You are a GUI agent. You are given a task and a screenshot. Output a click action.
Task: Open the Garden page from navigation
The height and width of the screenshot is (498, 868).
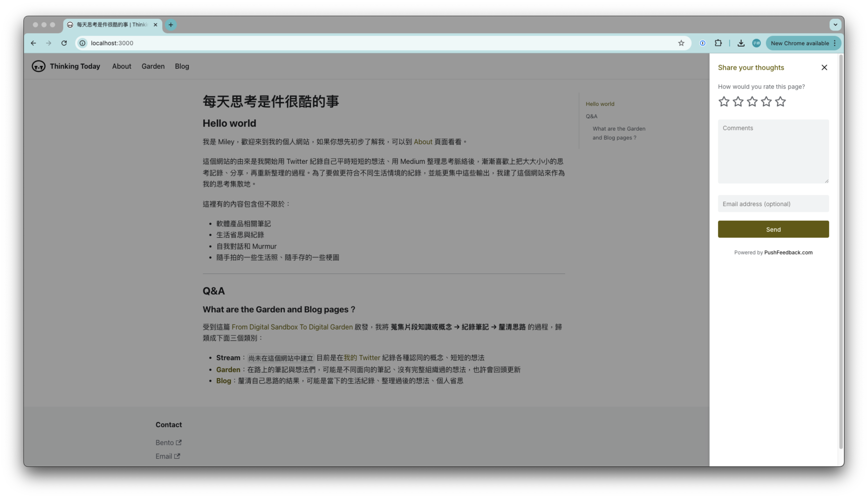[x=153, y=66]
